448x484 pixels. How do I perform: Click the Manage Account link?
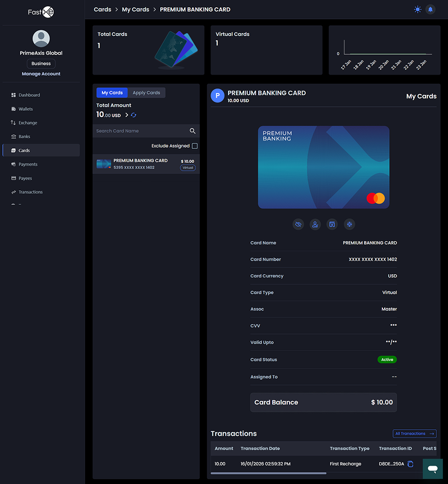(41, 74)
